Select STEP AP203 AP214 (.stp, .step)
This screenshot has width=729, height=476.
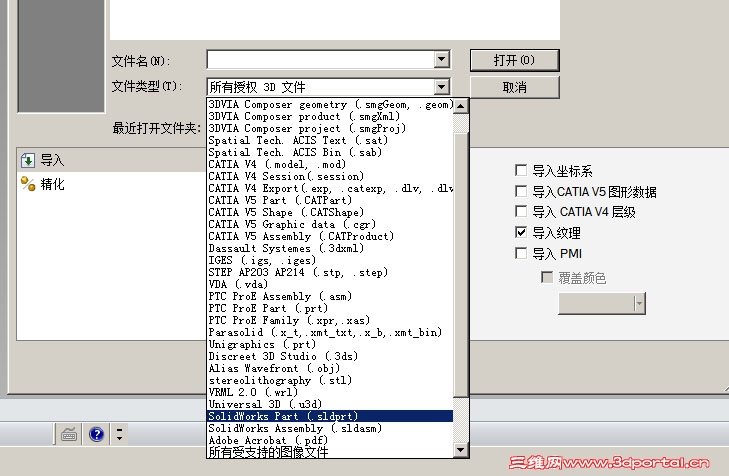click(330, 272)
